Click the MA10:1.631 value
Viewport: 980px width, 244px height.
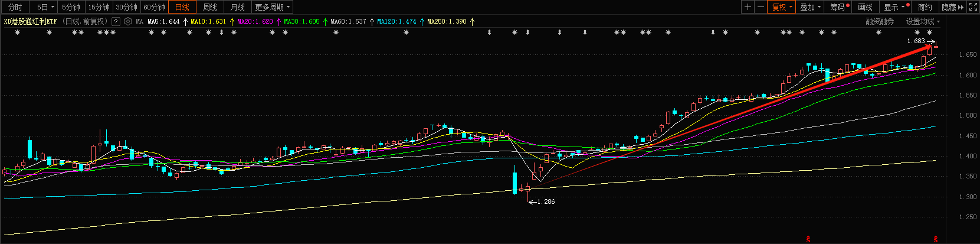tap(208, 21)
